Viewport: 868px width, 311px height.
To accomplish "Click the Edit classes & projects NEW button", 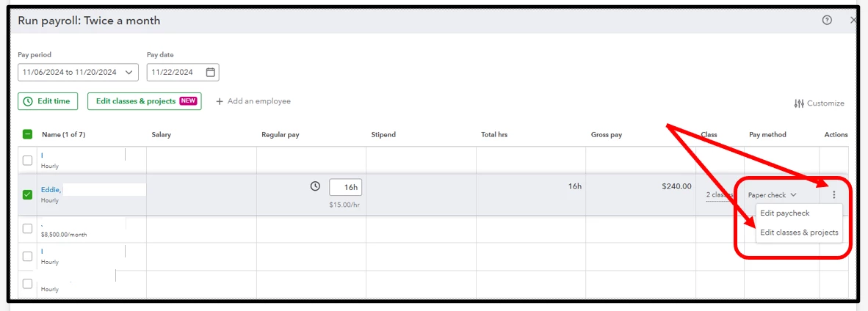I will 145,101.
